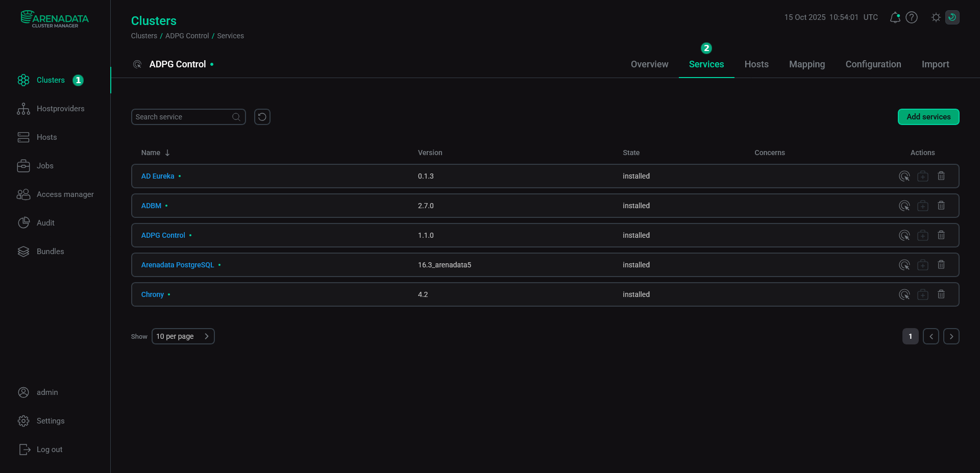Viewport: 980px width, 473px height.
Task: Click inside the Search service field
Action: [x=184, y=116]
